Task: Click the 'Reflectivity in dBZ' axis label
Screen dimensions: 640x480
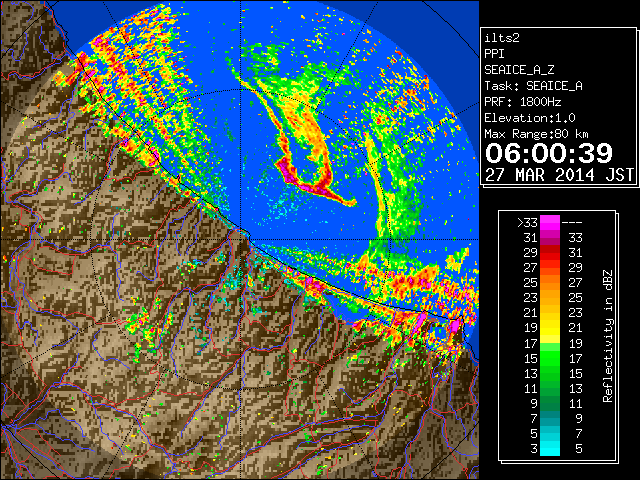Action: [x=607, y=336]
